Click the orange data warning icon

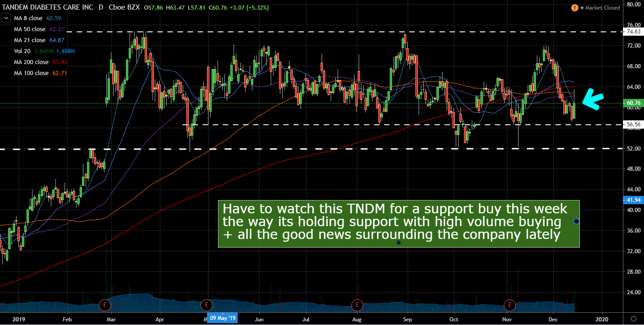coord(575,8)
